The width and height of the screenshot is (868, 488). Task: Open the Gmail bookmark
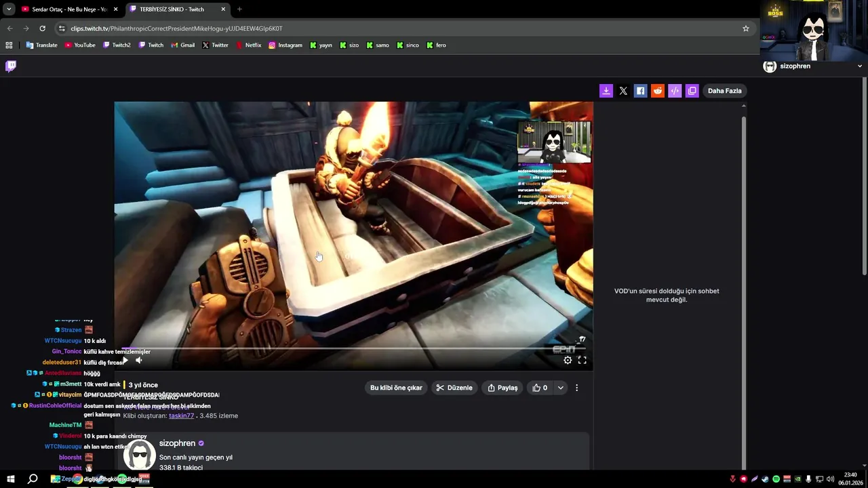[183, 45]
